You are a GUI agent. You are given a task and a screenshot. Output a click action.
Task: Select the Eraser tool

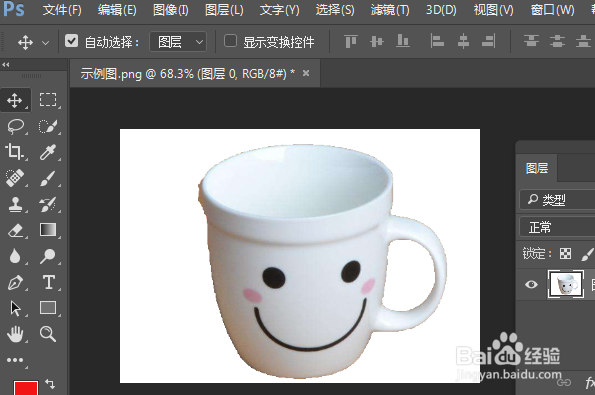pyautogui.click(x=15, y=230)
